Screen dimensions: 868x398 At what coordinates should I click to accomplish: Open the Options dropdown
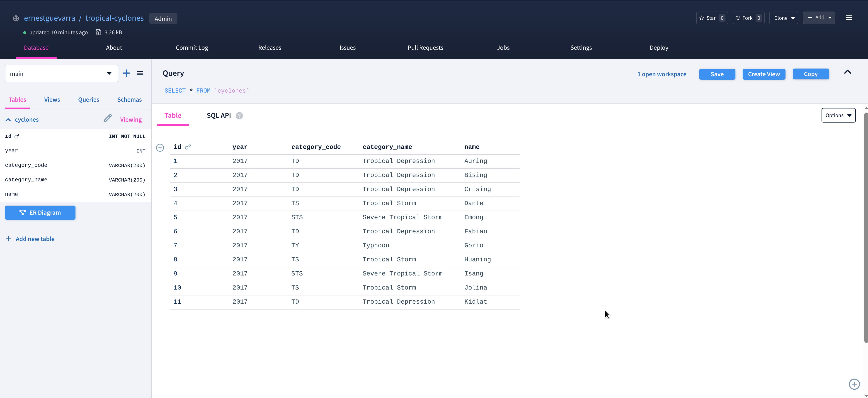click(x=838, y=115)
